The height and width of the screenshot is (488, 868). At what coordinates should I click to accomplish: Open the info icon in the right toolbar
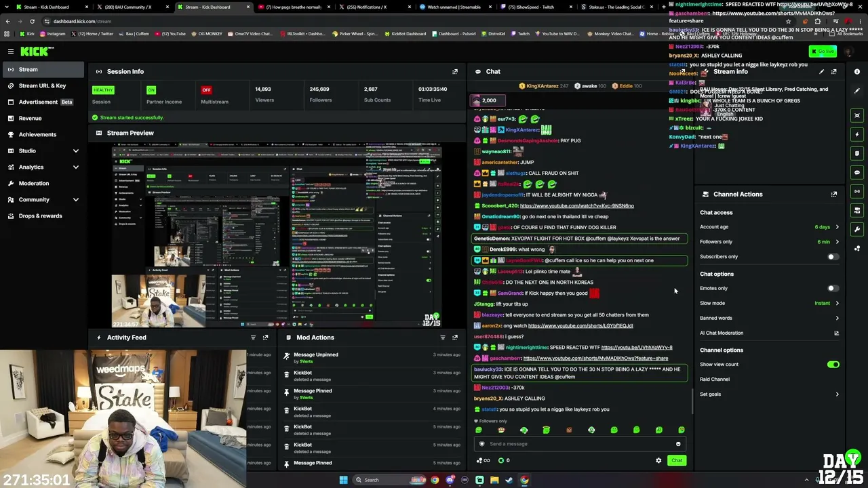click(857, 71)
